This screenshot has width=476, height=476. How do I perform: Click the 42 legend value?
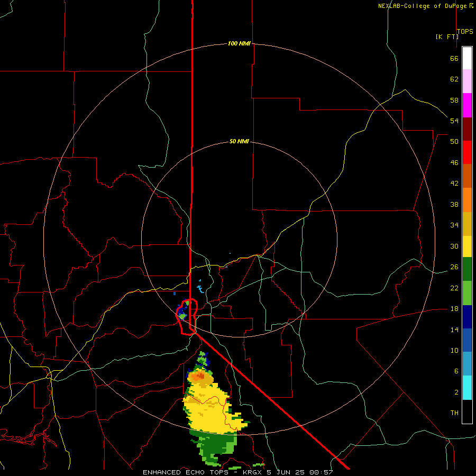coord(454,184)
